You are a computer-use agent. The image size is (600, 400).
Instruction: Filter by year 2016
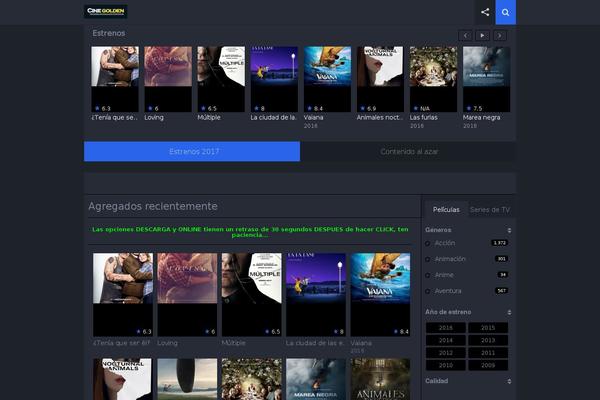(446, 328)
